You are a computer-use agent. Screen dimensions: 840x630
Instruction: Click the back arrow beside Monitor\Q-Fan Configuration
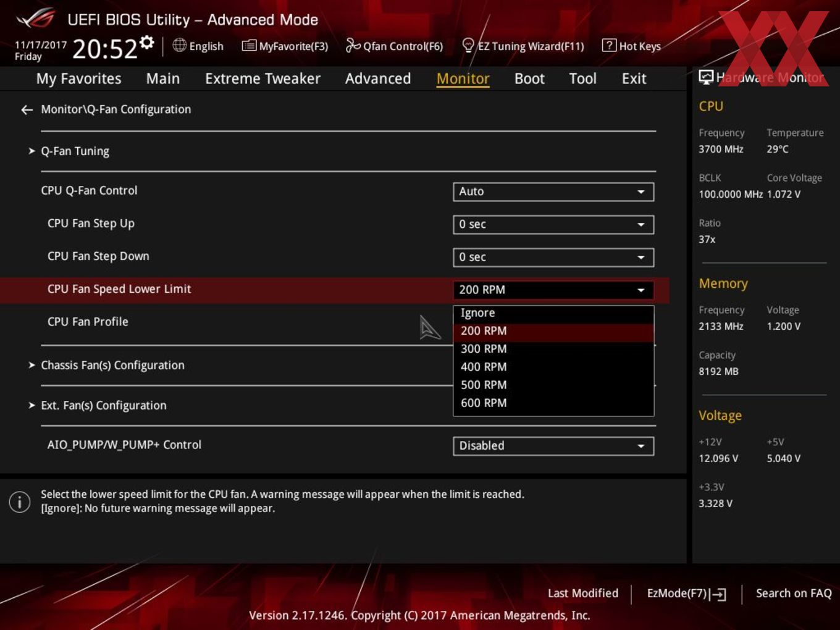click(27, 110)
